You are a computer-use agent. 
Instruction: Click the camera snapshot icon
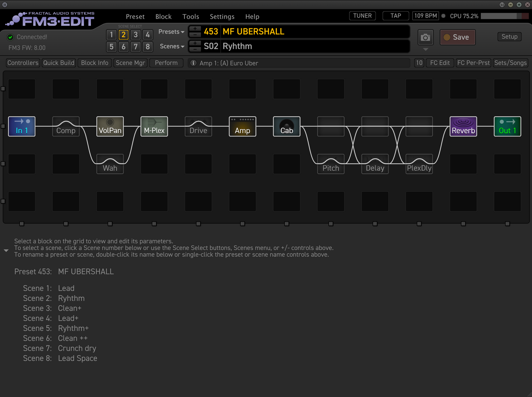point(426,37)
